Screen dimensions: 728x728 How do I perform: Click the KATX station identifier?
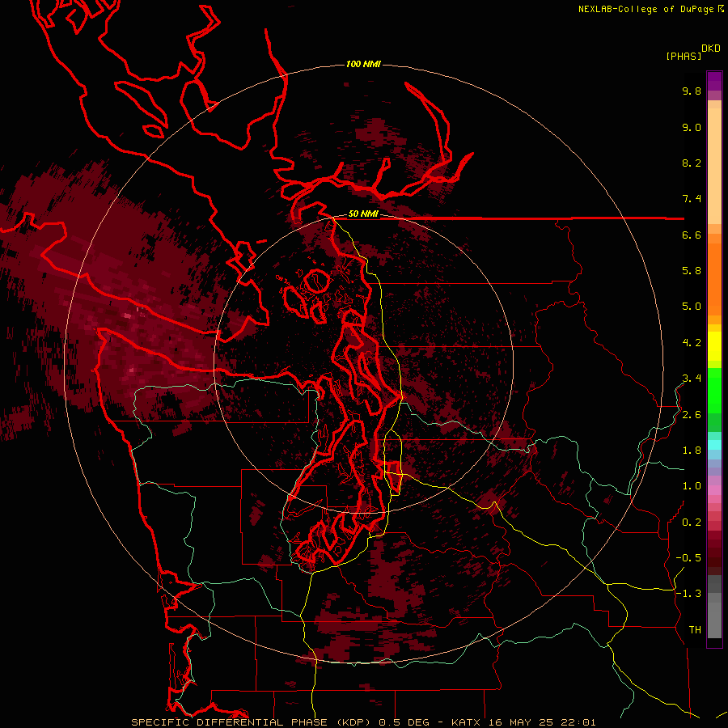coord(467,722)
